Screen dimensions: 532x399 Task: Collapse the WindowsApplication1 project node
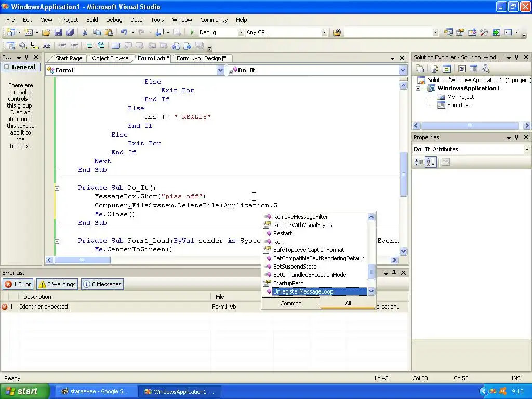(418, 88)
